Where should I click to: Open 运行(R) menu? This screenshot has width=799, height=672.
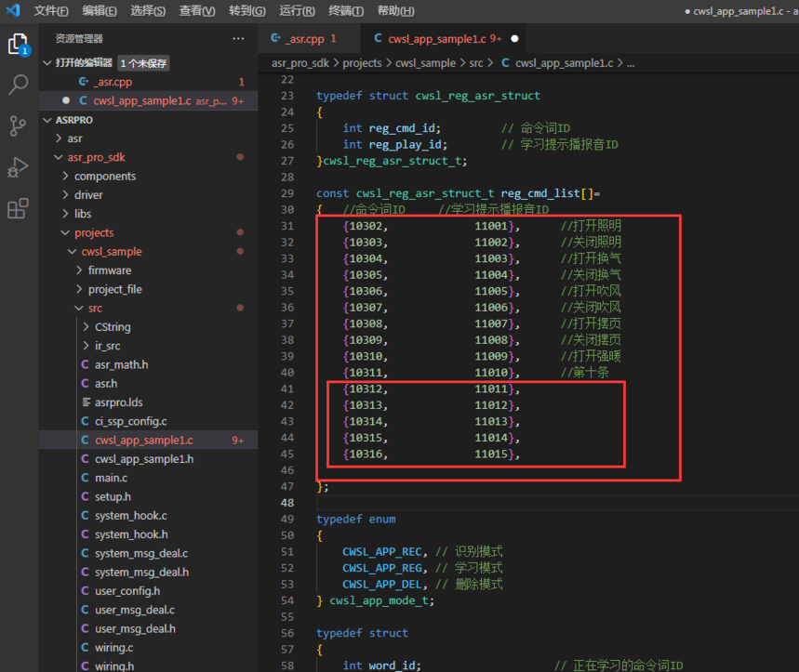coord(297,11)
